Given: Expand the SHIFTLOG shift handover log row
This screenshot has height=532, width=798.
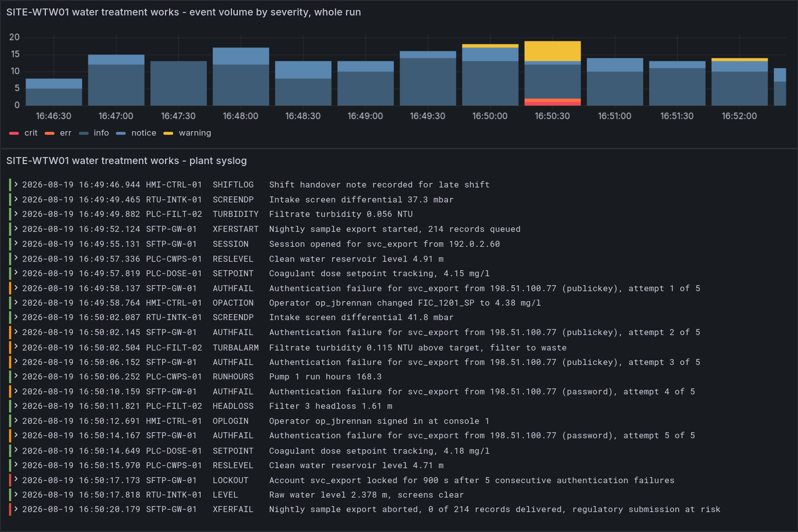Looking at the screenshot, I should pyautogui.click(x=16, y=184).
